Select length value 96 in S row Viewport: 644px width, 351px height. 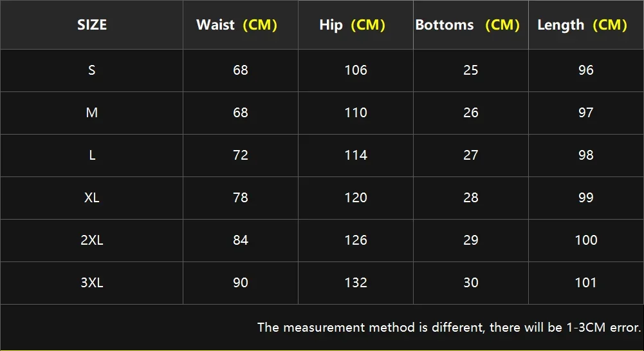[586, 70]
